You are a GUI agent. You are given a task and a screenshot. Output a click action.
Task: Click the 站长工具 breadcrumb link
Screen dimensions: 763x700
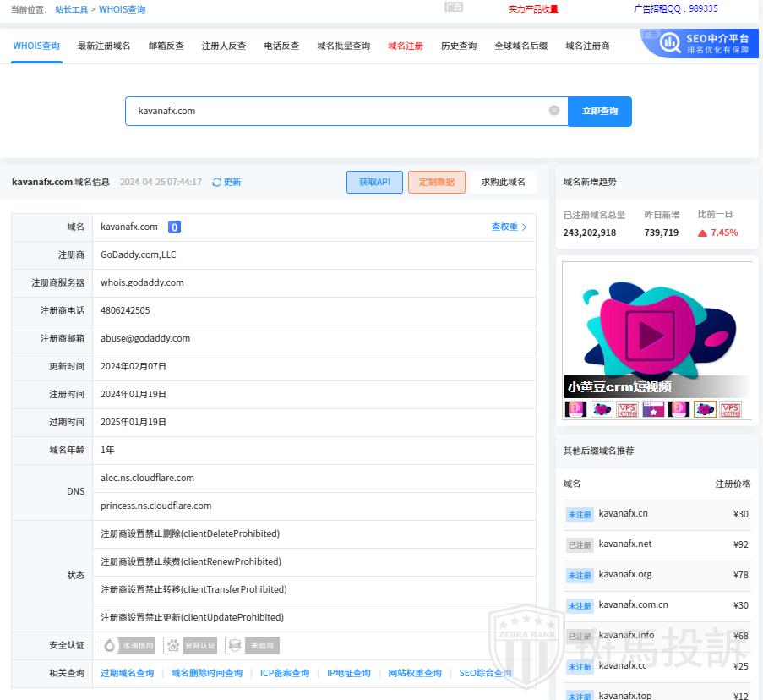tap(71, 9)
